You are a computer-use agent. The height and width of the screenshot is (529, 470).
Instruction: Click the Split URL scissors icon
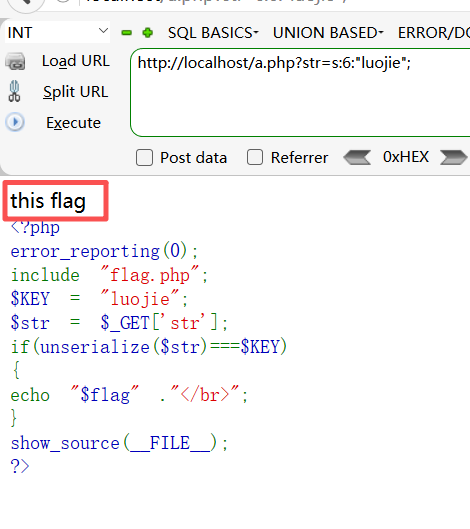point(14,91)
